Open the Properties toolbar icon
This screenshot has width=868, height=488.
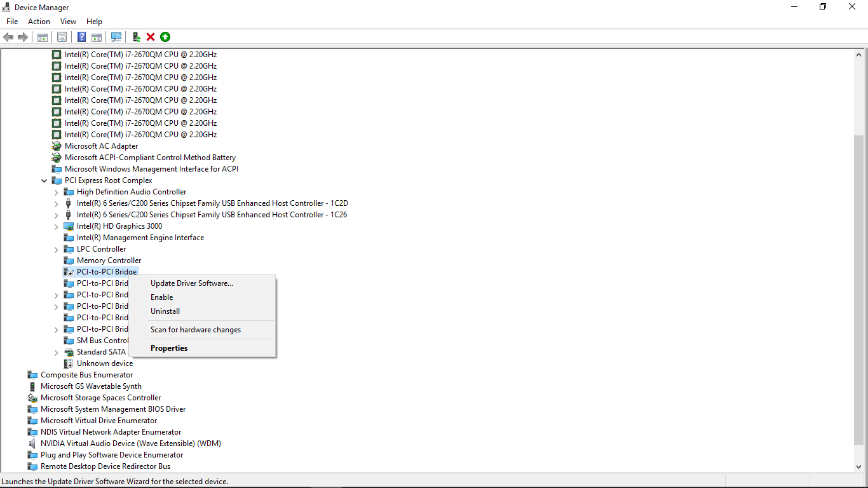pyautogui.click(x=62, y=37)
